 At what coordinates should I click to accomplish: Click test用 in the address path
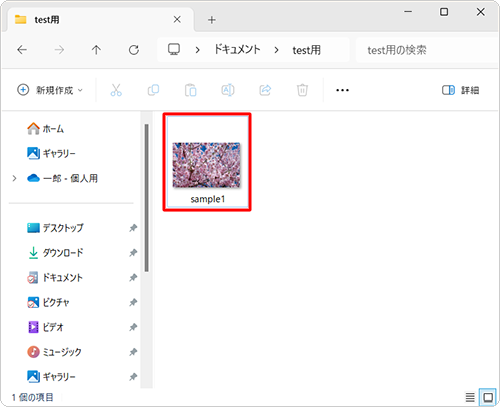(x=307, y=50)
